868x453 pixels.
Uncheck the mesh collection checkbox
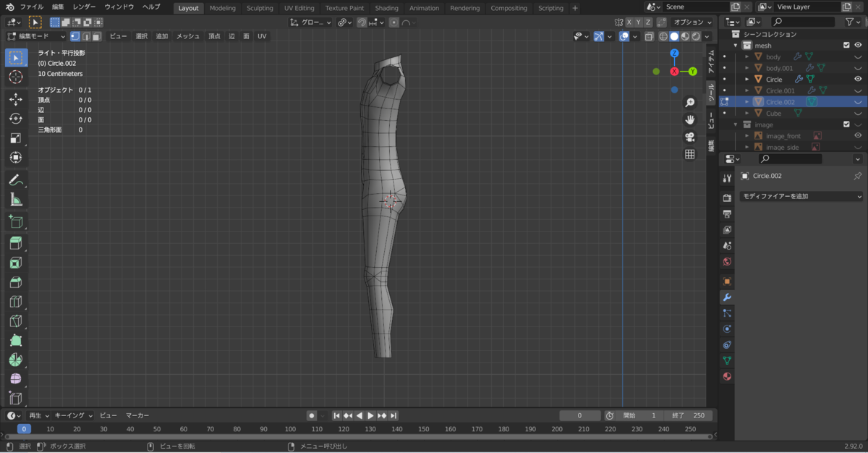(x=846, y=45)
